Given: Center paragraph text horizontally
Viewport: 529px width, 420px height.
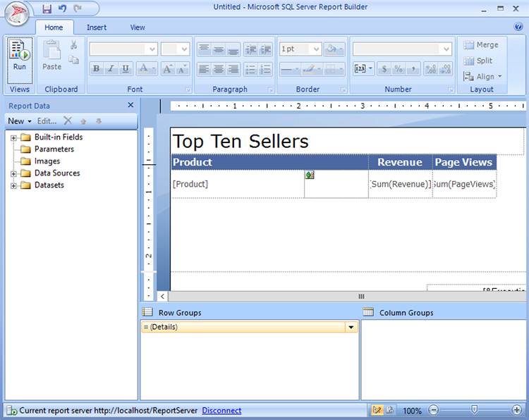Looking at the screenshot, I should 219,69.
